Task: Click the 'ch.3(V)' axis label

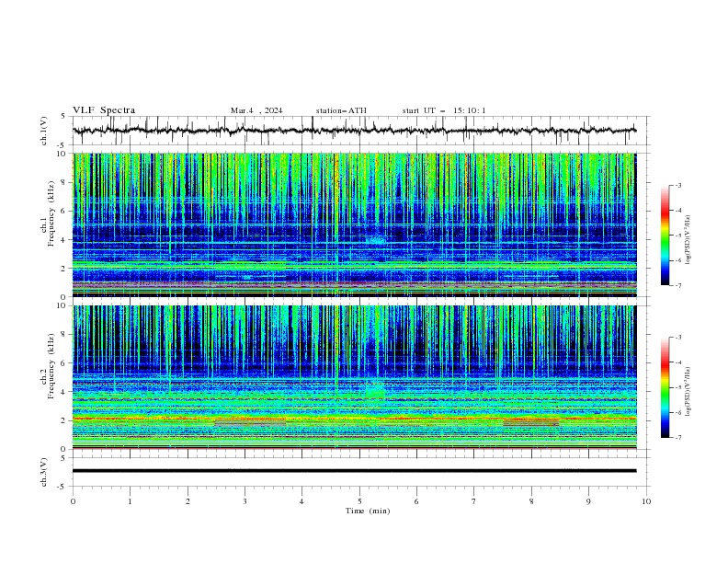Action: [44, 472]
